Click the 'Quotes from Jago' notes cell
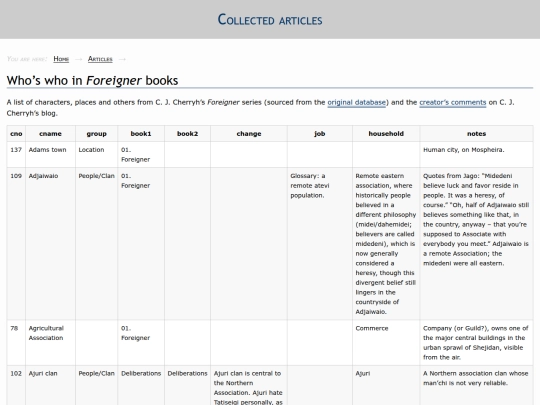Viewport: 540px width, 405px height. [x=476, y=244]
